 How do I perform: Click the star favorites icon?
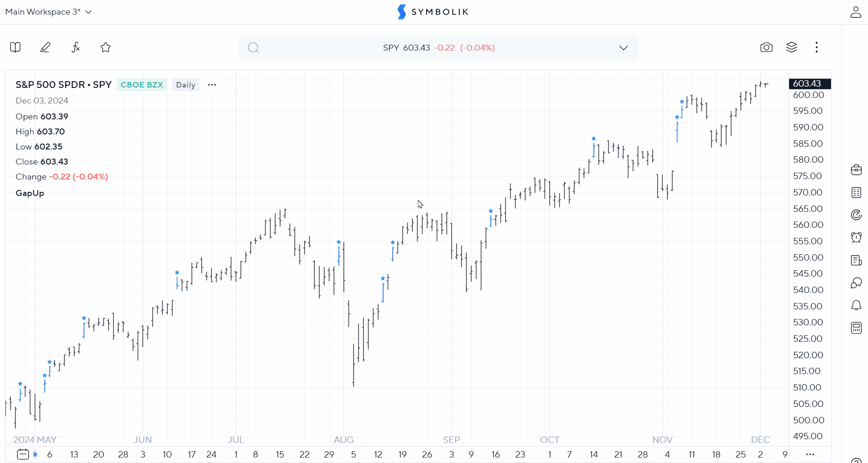tap(106, 47)
